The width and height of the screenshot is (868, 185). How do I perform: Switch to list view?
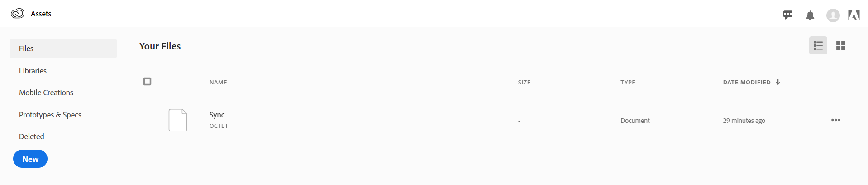point(818,45)
